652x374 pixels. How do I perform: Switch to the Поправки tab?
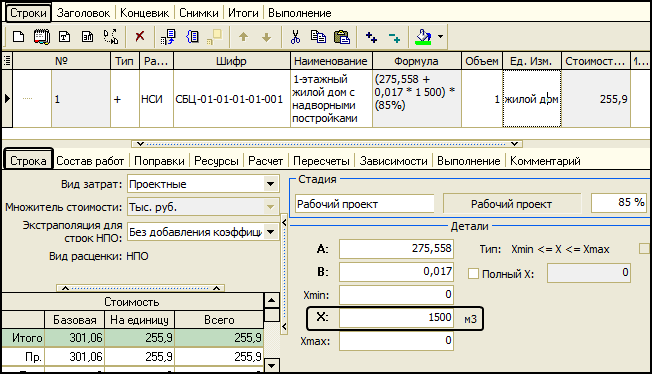coord(159,161)
